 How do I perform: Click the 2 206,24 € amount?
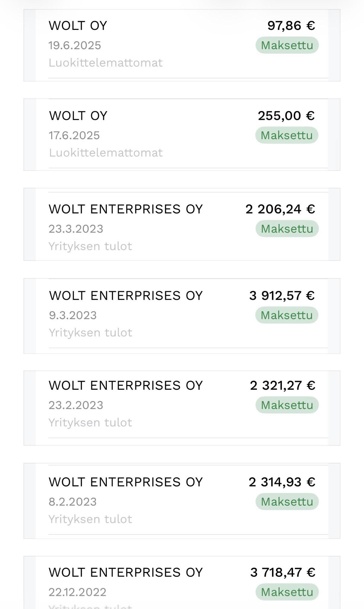point(280,209)
